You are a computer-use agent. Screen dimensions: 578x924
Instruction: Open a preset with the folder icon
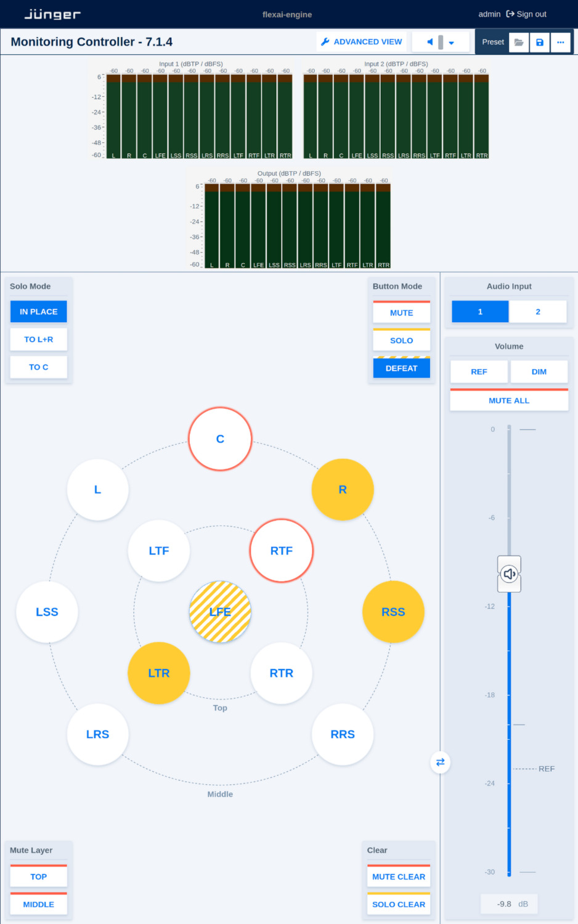[518, 42]
